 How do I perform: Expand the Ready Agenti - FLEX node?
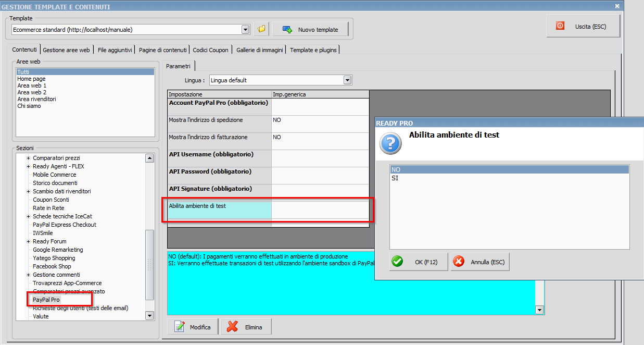28,166
